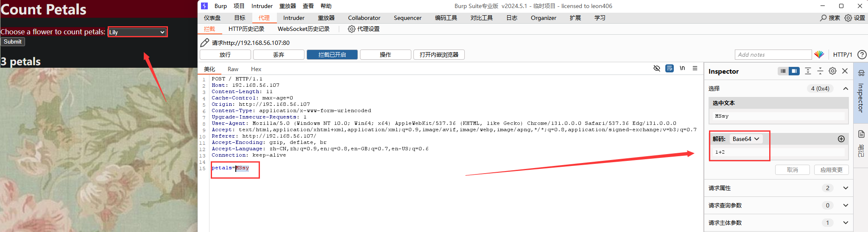The image size is (868, 232).
Task: Close the Inspector panel with X
Action: coord(845,71)
